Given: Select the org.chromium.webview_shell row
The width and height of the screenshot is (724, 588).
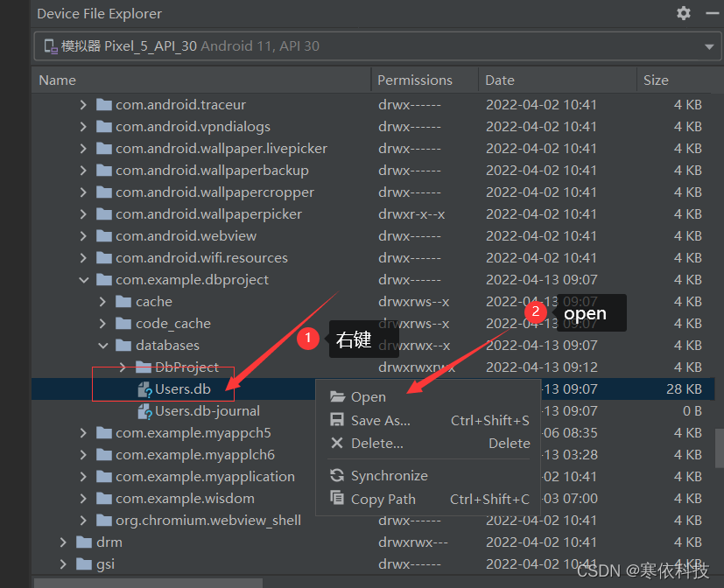Looking at the screenshot, I should coord(373,520).
